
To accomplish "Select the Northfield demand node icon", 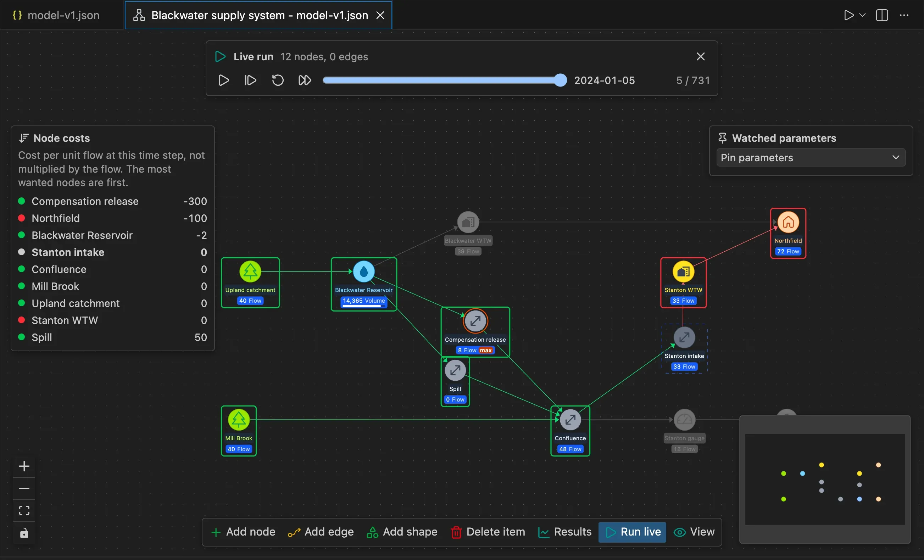I will (x=788, y=222).
